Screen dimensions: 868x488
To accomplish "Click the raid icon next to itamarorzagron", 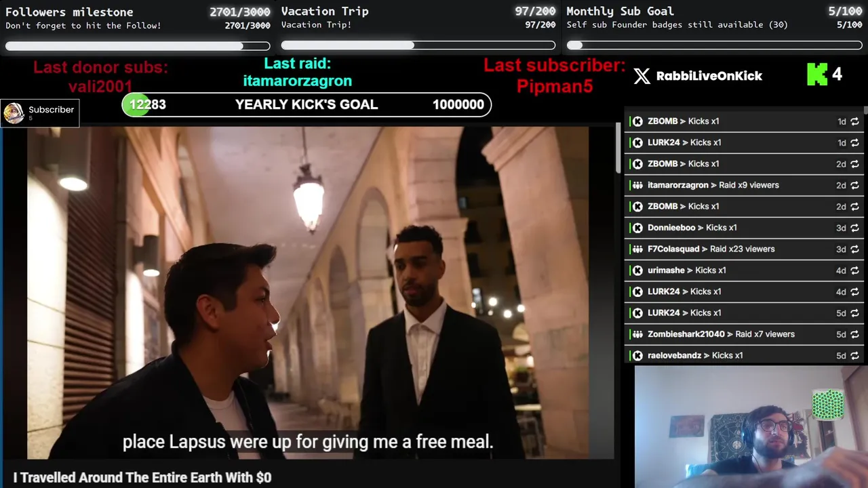I will [637, 185].
